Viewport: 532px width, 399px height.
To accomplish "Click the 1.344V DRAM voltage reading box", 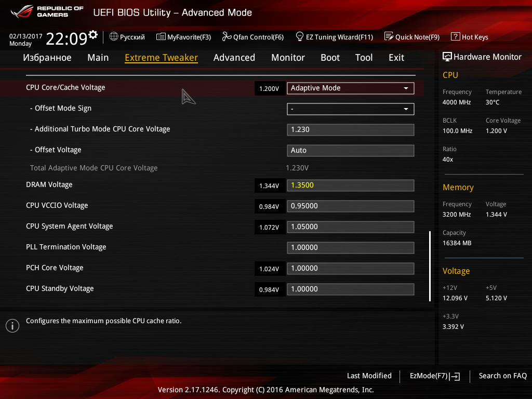I will [270, 185].
